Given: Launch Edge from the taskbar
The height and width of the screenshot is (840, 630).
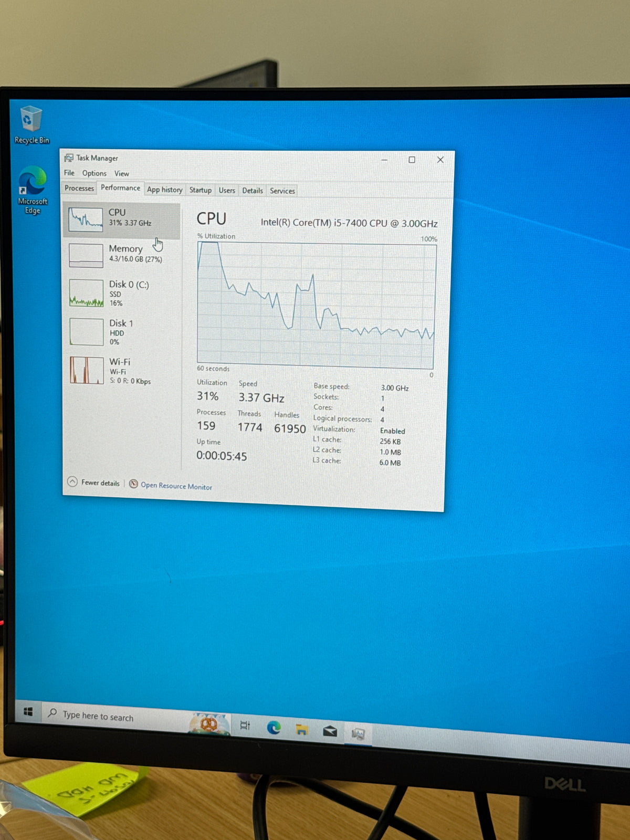Looking at the screenshot, I should coord(274,727).
